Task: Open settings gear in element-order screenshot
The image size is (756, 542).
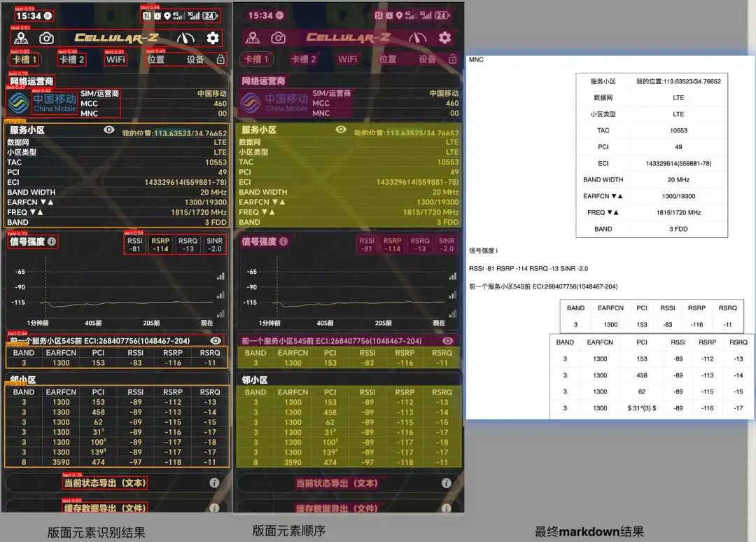Action: click(x=444, y=37)
